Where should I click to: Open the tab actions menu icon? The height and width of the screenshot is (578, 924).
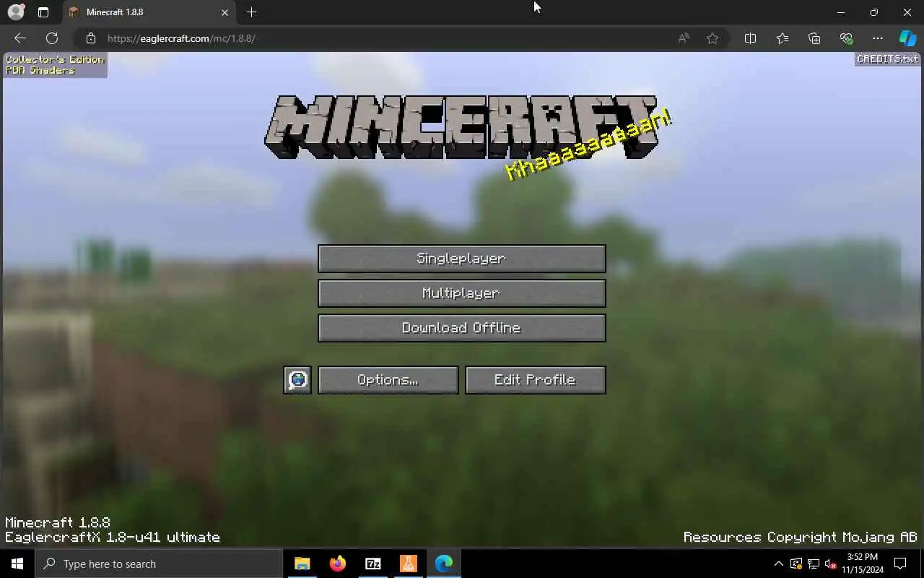[x=43, y=12]
